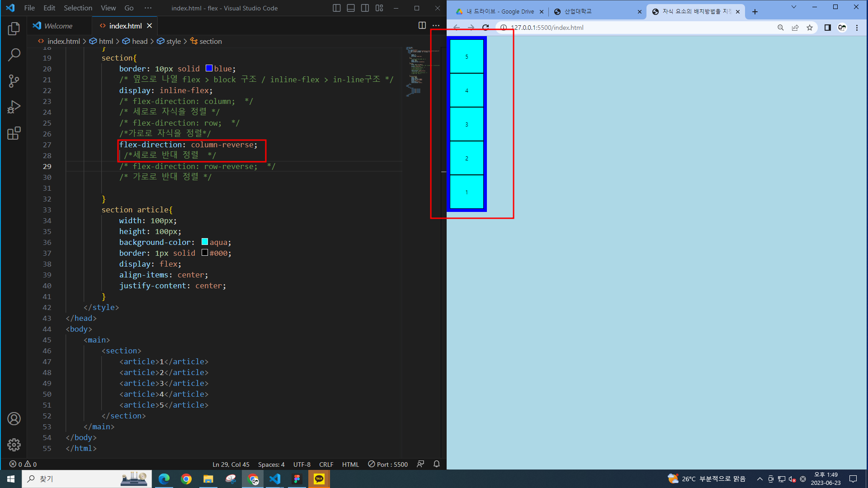Click the aqua color swatch on line 36
The image size is (868, 488).
[205, 242]
